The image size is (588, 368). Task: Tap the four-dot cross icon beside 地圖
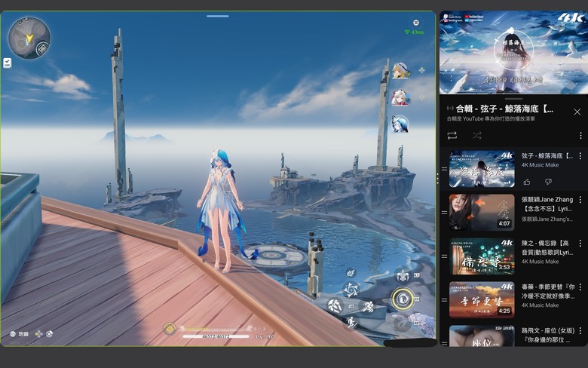(38, 333)
